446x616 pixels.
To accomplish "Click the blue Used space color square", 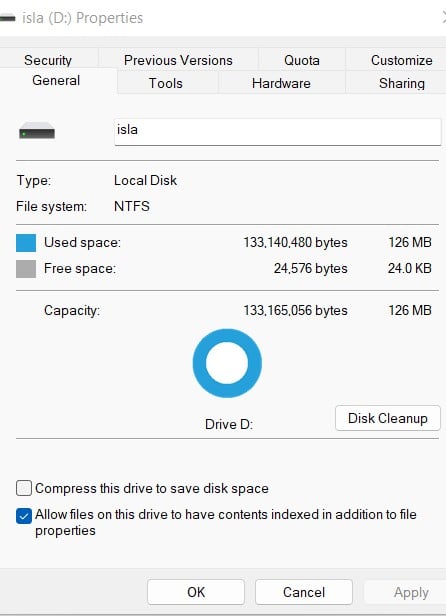I will [x=26, y=243].
